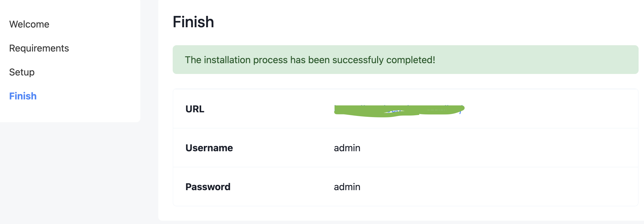This screenshot has height=224, width=644.
Task: Go to the Requirements step
Action: pos(39,48)
